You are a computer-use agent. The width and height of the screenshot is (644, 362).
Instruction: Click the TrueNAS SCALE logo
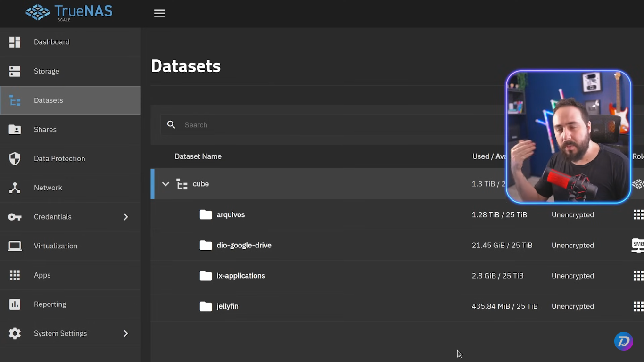click(x=68, y=13)
